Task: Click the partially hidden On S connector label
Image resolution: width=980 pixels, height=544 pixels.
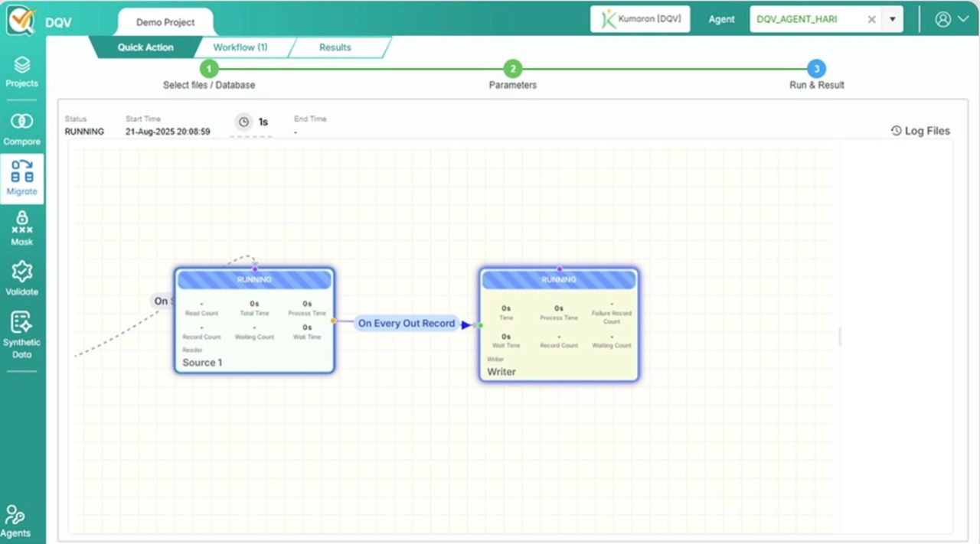Action: [x=162, y=301]
